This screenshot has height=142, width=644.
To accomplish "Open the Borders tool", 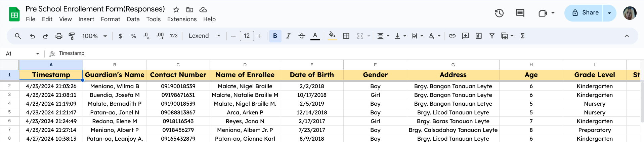I will pos(346,36).
